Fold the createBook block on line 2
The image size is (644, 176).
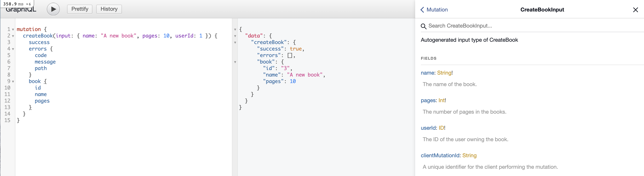13,36
